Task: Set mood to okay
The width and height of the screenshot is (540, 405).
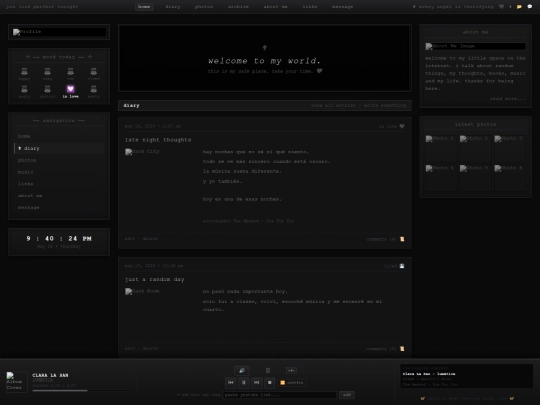Action: point(47,74)
